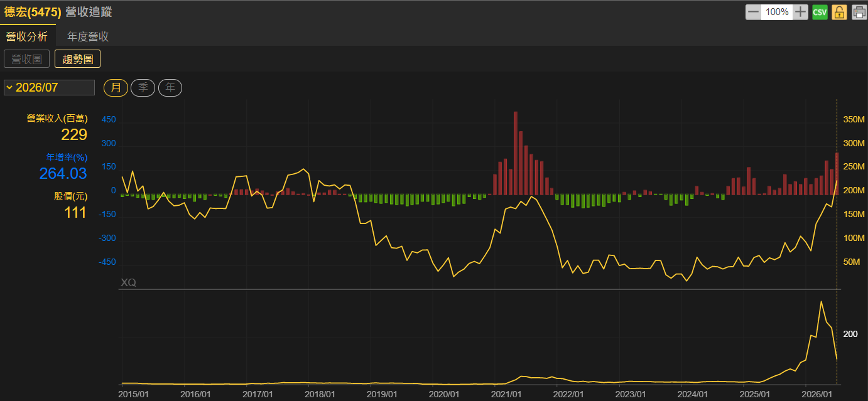The height and width of the screenshot is (401, 868).
Task: Export data using the CSV icon
Action: coord(820,12)
